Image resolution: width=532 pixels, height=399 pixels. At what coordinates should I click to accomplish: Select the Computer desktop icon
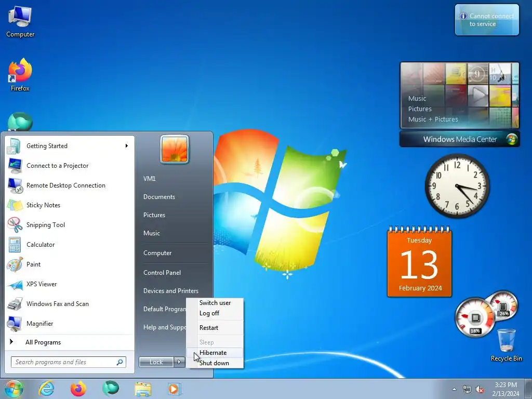(x=20, y=22)
